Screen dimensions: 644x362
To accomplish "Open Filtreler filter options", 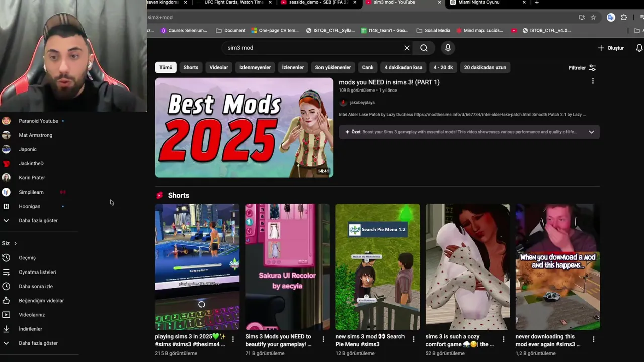I will [582, 68].
